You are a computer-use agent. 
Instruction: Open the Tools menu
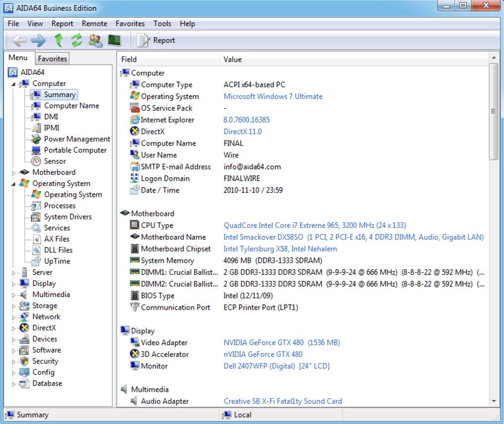pyautogui.click(x=162, y=23)
